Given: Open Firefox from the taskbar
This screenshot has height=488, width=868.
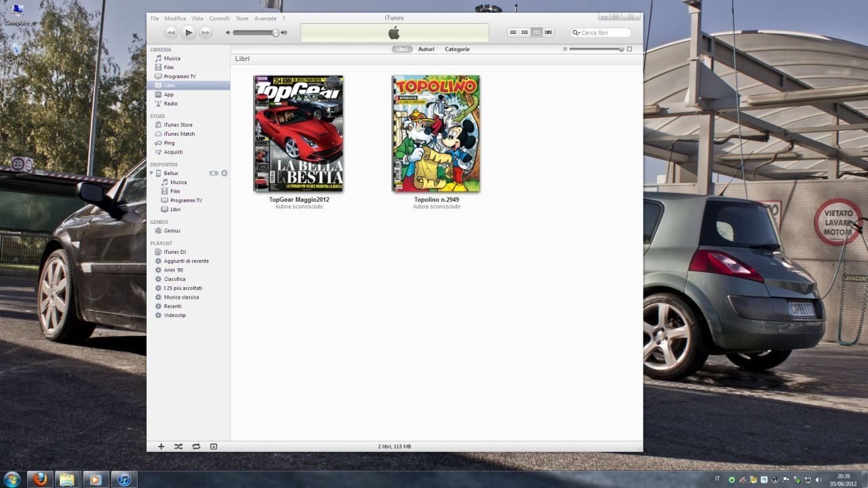Looking at the screenshot, I should coord(39,479).
